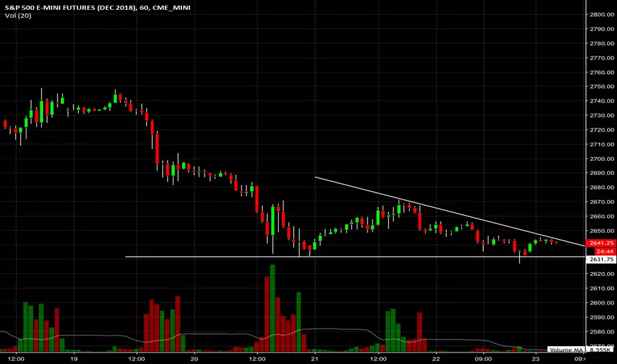
Task: Click the 22 date label on time axis
Action: pos(436,359)
